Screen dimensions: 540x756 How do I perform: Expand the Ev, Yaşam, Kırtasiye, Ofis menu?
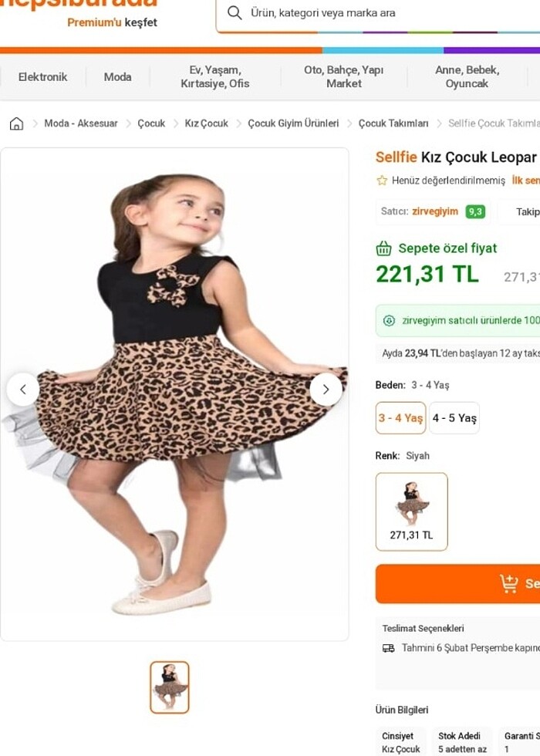[x=215, y=77]
